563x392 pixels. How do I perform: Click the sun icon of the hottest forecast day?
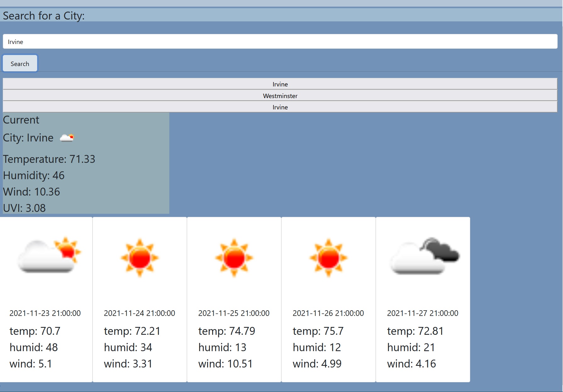coord(328,257)
